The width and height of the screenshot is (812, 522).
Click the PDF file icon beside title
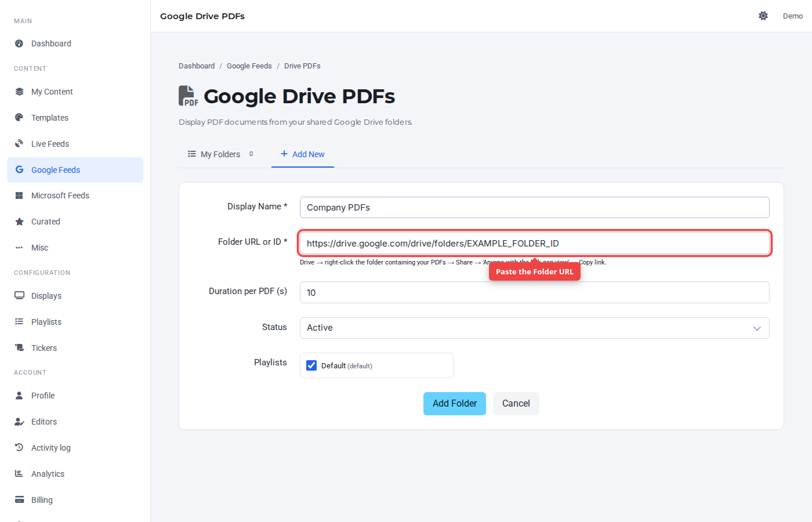[x=188, y=96]
